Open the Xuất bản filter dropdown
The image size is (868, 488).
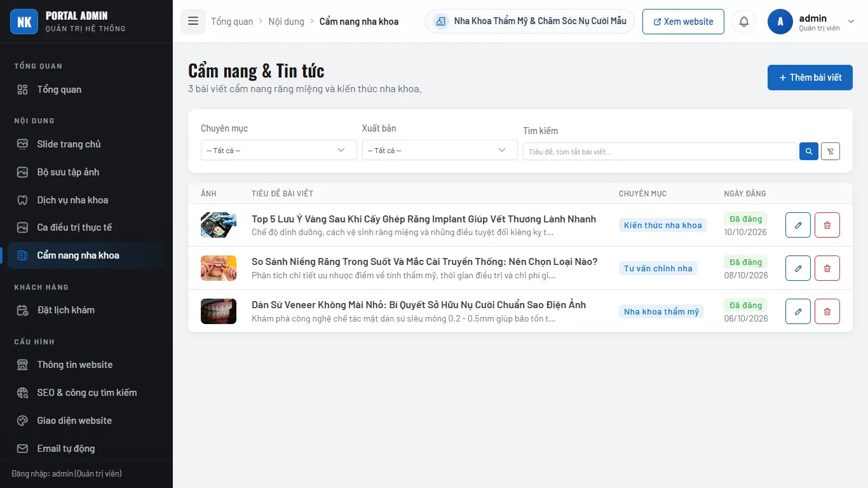tap(440, 150)
